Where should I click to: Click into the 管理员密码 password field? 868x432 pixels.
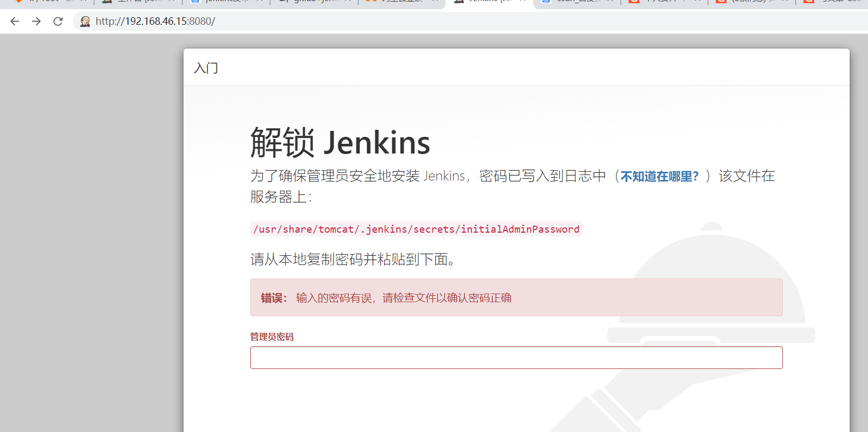(516, 358)
